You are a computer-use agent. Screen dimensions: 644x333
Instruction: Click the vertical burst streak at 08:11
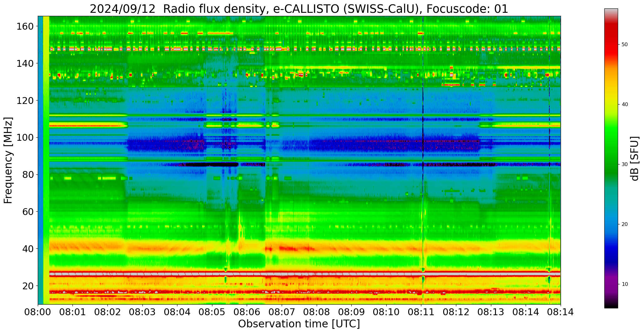click(x=423, y=160)
